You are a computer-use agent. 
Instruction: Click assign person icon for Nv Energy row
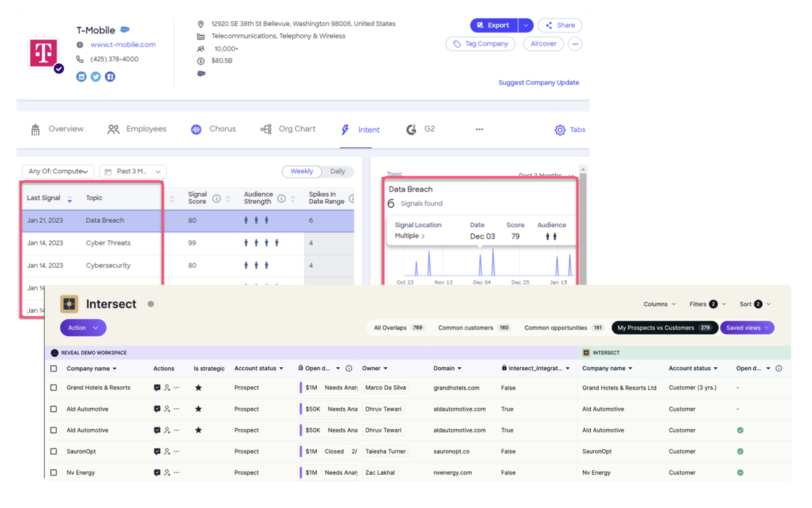coord(167,472)
